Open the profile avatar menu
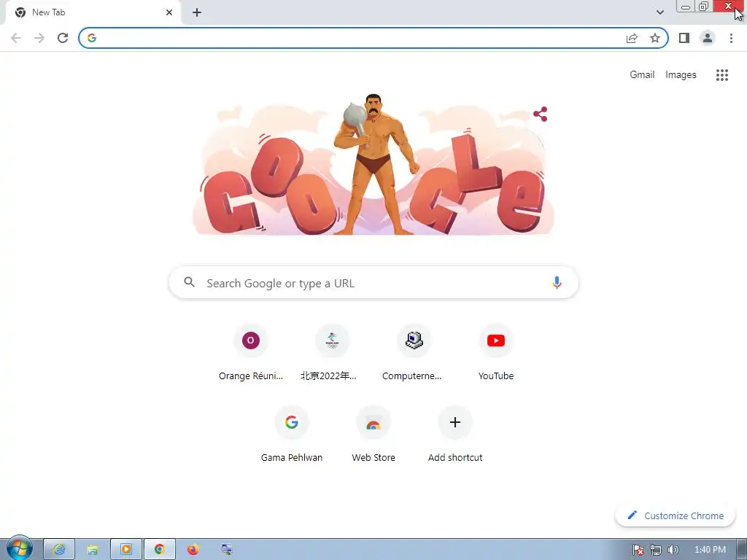 pos(708,38)
